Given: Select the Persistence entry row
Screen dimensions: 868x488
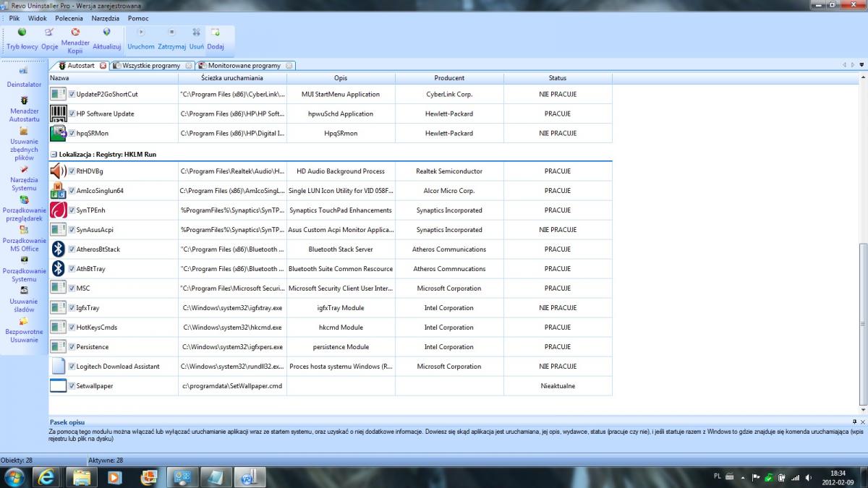Looking at the screenshot, I should (331, 347).
